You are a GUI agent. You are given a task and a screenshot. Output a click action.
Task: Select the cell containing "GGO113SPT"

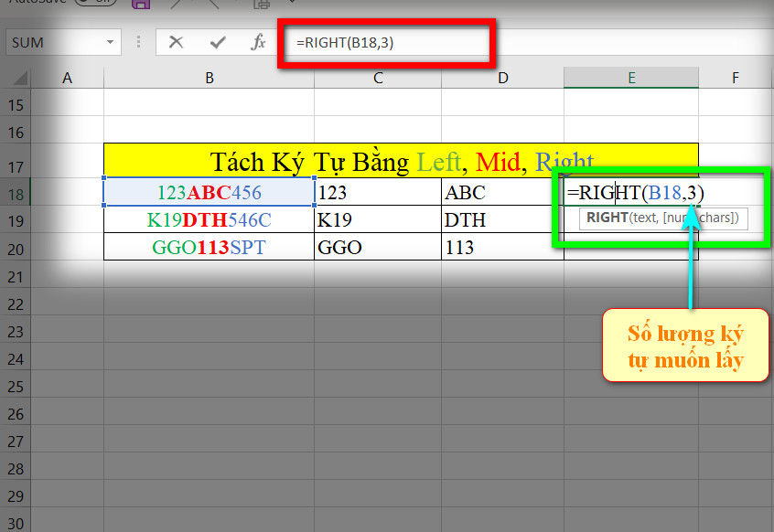210,247
